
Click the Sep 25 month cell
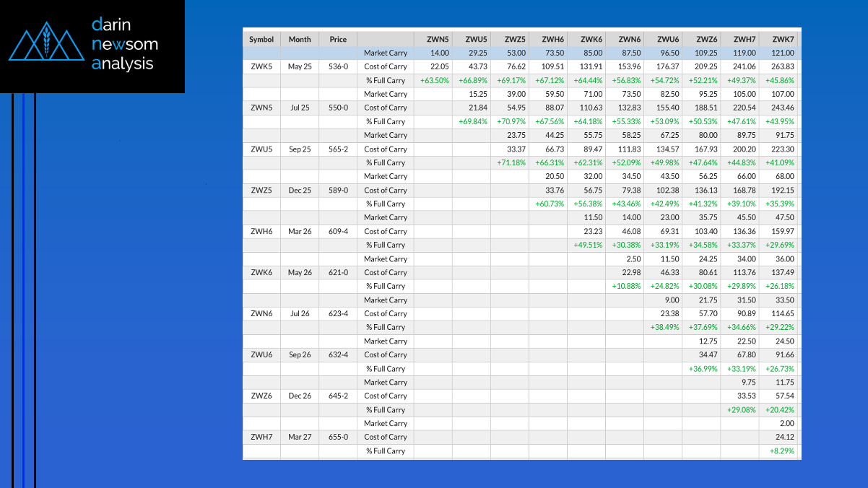coord(300,149)
